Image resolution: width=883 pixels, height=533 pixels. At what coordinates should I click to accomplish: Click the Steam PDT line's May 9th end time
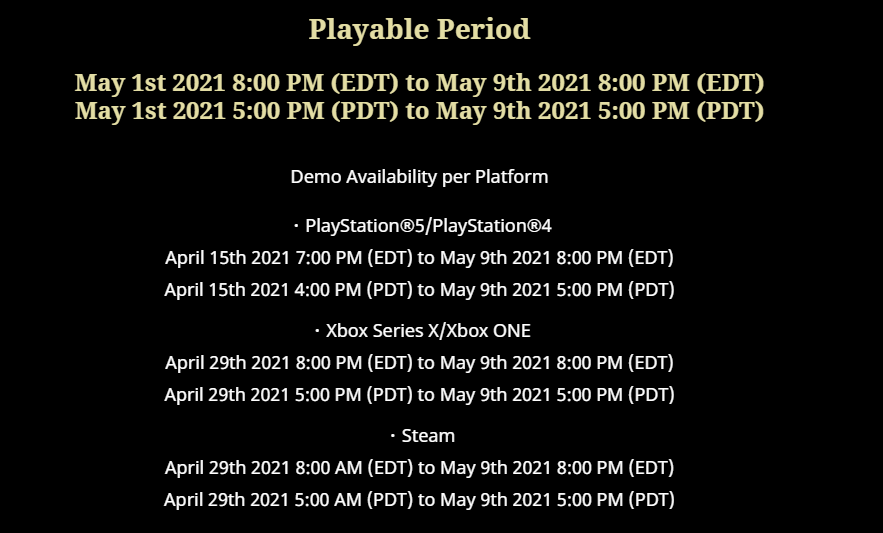click(556, 499)
